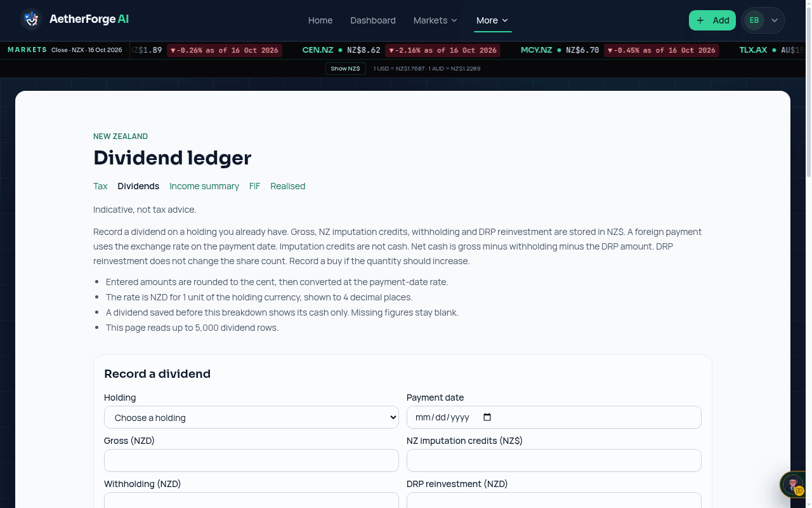Image resolution: width=812 pixels, height=508 pixels.
Task: Open the Income summary tab
Action: (x=204, y=186)
